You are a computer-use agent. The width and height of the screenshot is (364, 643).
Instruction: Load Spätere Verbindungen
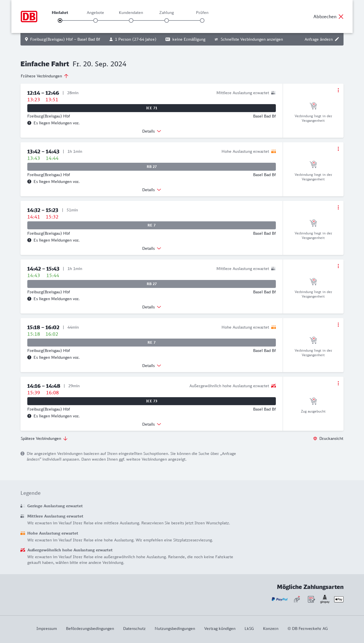[x=44, y=438]
